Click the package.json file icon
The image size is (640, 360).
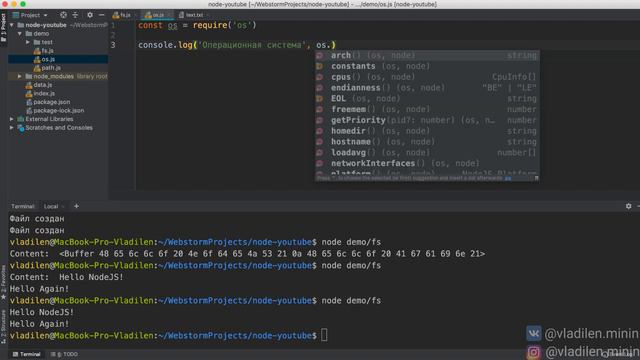point(29,102)
